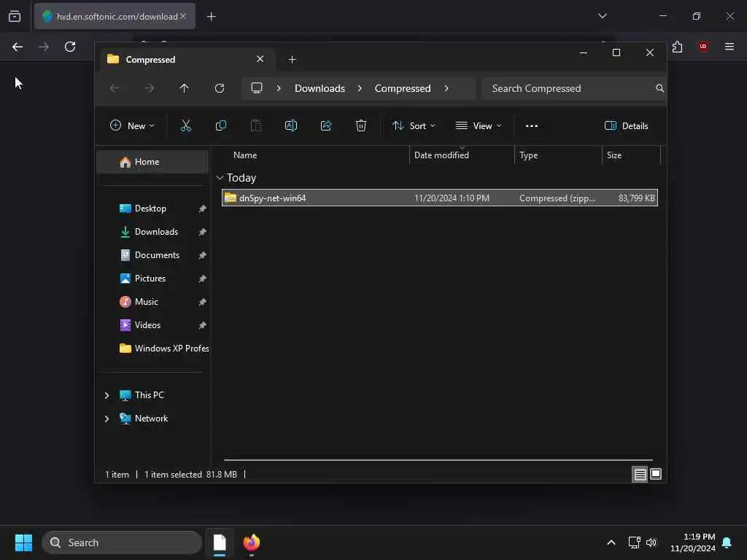Screen dimensions: 747x560
Task: Click the Delete trash can icon
Action: pyautogui.click(x=361, y=125)
